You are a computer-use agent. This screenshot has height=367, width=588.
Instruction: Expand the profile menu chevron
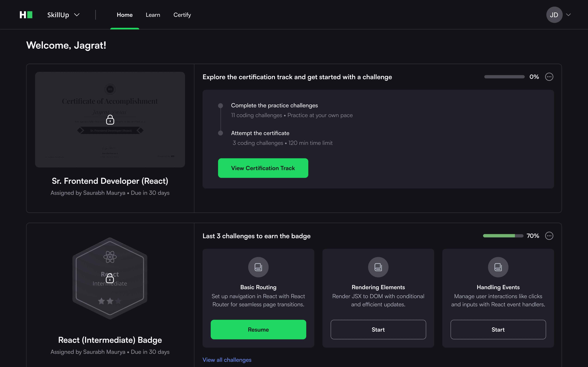[568, 15]
